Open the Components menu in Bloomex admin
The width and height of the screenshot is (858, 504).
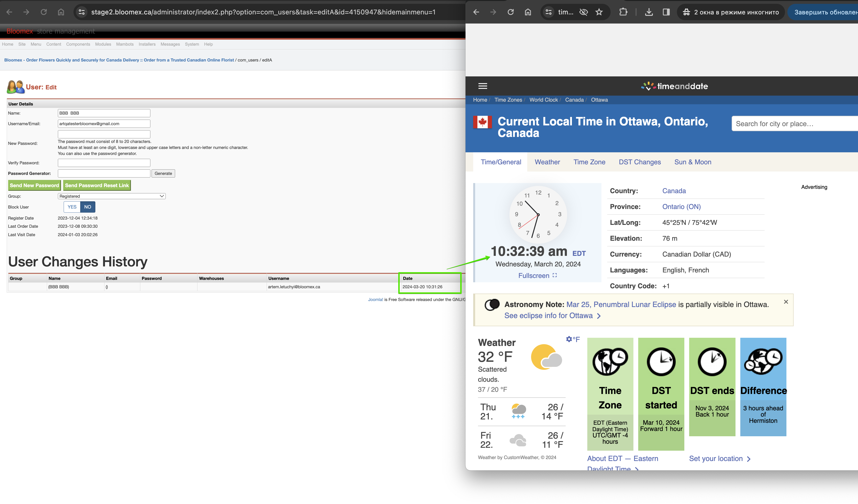point(78,44)
